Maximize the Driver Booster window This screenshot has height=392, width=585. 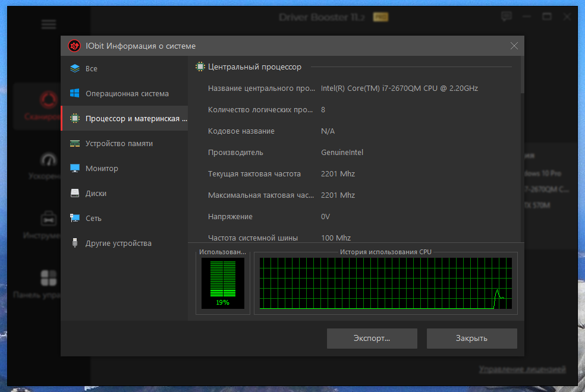coord(547,17)
